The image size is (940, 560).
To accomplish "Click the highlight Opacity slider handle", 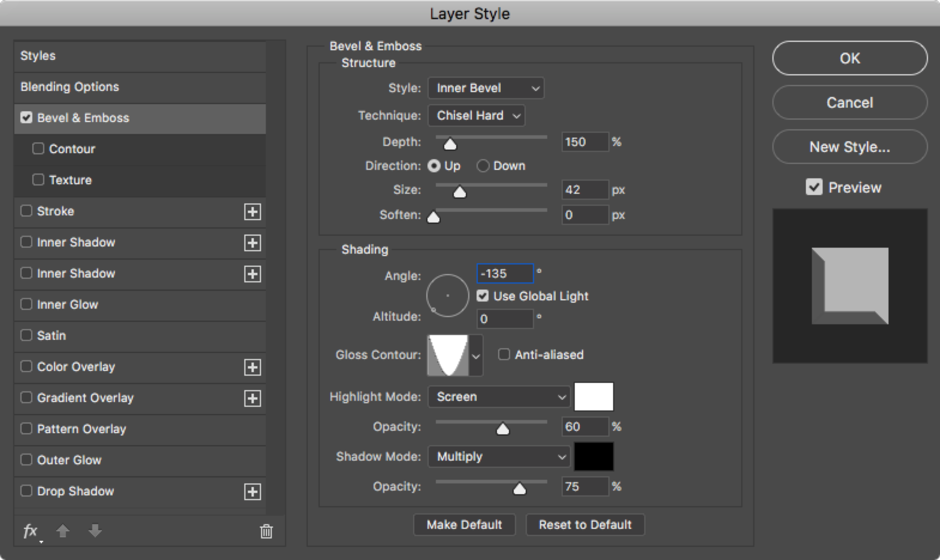I will click(503, 429).
